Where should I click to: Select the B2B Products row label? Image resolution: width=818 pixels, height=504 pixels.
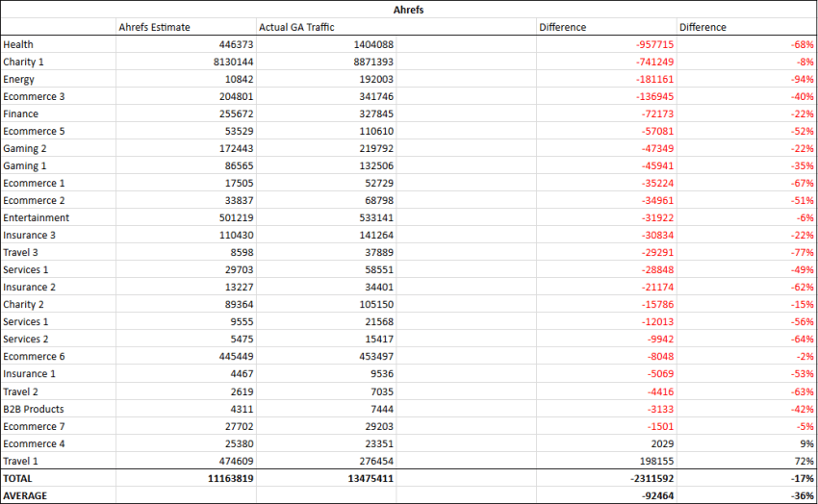click(x=34, y=409)
